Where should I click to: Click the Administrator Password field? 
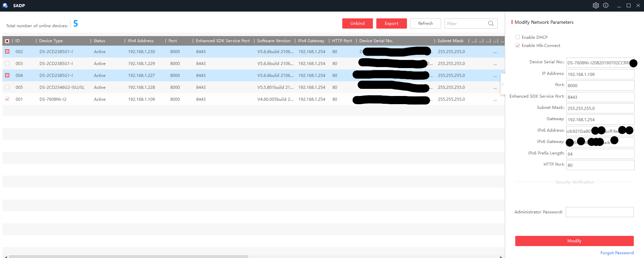tap(599, 212)
